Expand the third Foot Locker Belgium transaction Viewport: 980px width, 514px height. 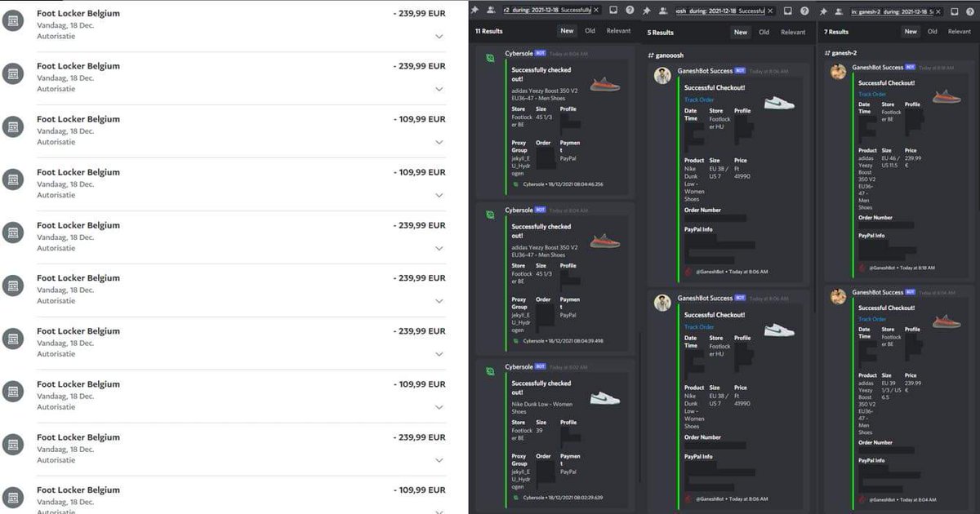point(439,143)
